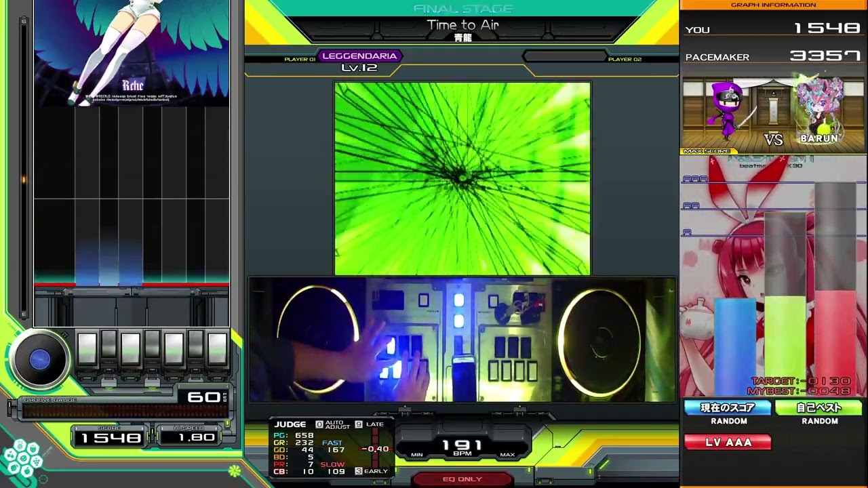Viewport: 868px width, 488px height.
Task: Click the MAX SCORE label
Action: (x=706, y=151)
